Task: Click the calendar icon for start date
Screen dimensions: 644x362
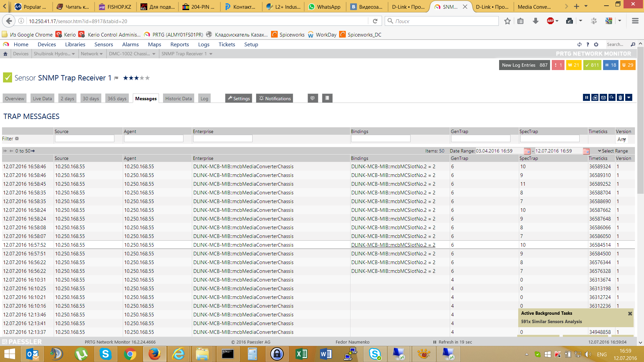Action: [527, 151]
